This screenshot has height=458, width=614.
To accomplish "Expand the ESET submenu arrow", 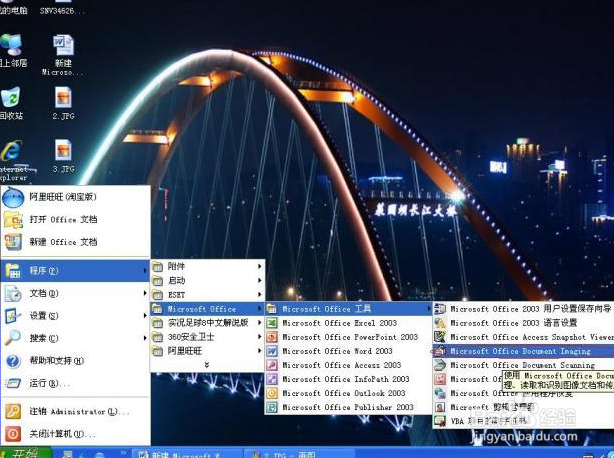I will (x=259, y=294).
